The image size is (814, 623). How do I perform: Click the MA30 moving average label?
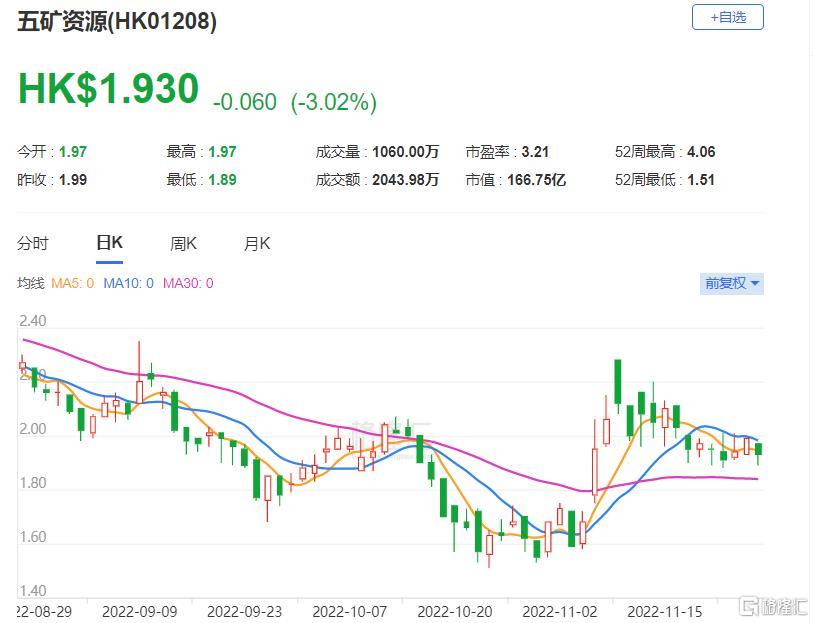188,283
